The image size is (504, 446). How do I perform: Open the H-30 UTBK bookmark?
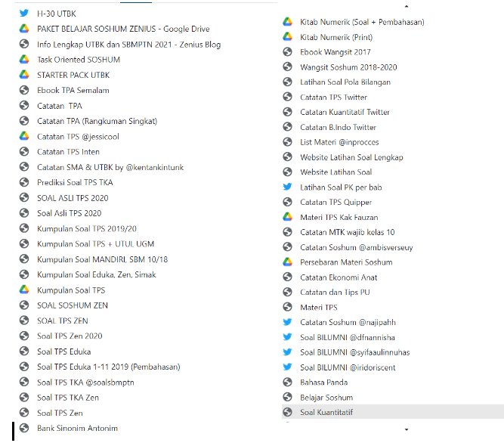coord(57,14)
